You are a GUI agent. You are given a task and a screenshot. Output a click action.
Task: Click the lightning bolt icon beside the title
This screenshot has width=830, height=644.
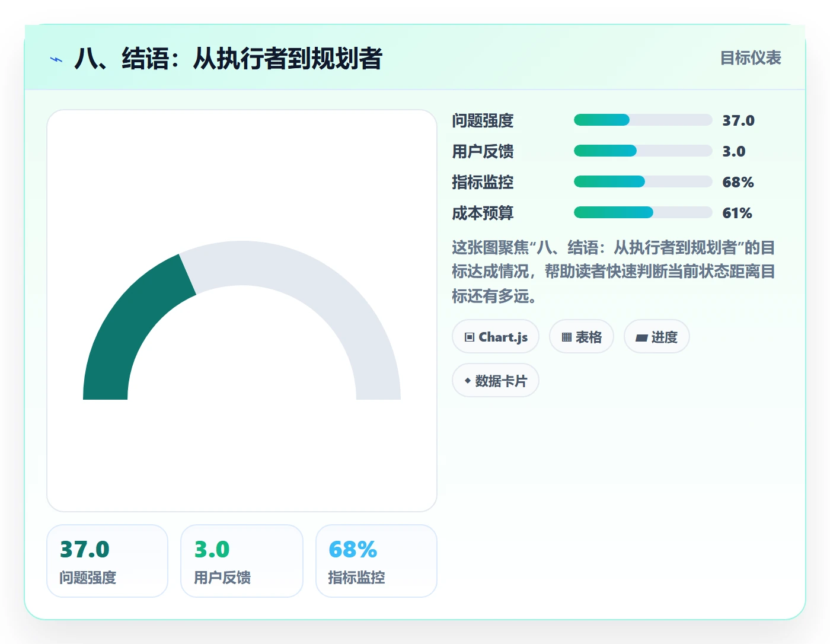(56, 59)
